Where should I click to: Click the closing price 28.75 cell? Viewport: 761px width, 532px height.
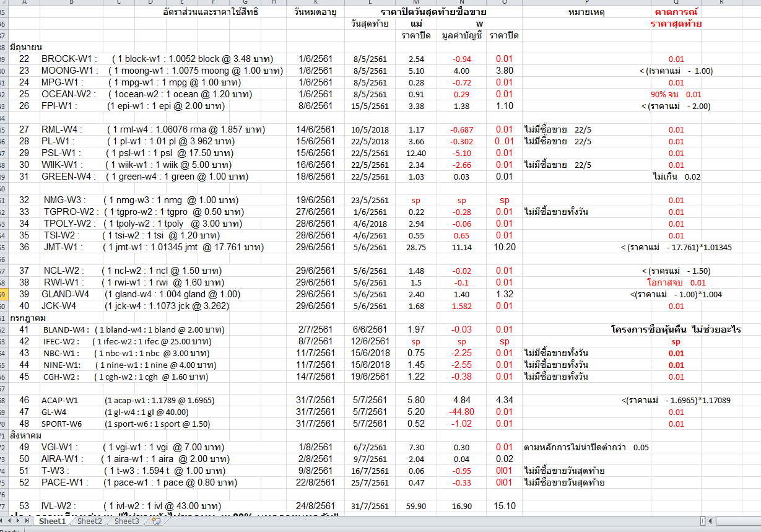click(x=417, y=247)
